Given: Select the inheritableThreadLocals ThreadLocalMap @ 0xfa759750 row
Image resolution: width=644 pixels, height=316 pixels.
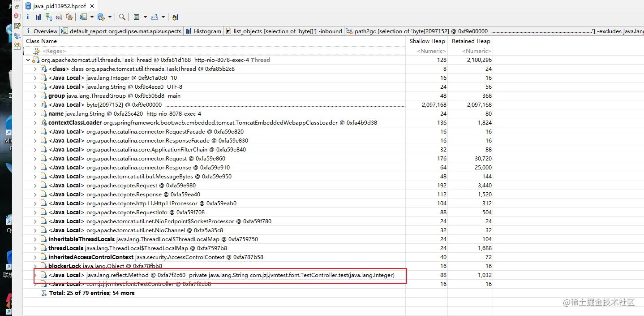Looking at the screenshot, I should coord(258,239).
